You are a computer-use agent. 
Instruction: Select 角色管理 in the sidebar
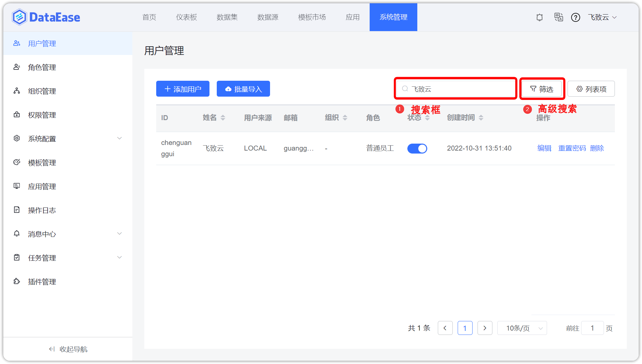click(x=42, y=67)
